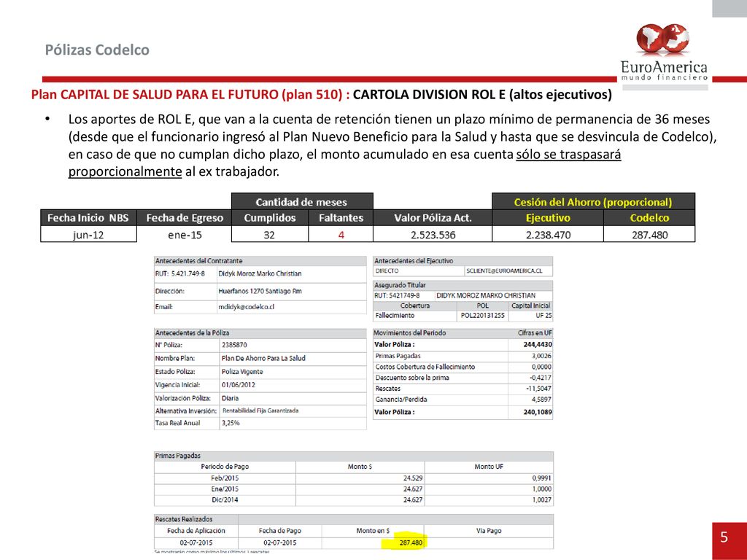This screenshot has width=747, height=560.
Task: Click the 'Faltantes' column header
Action: (341, 218)
